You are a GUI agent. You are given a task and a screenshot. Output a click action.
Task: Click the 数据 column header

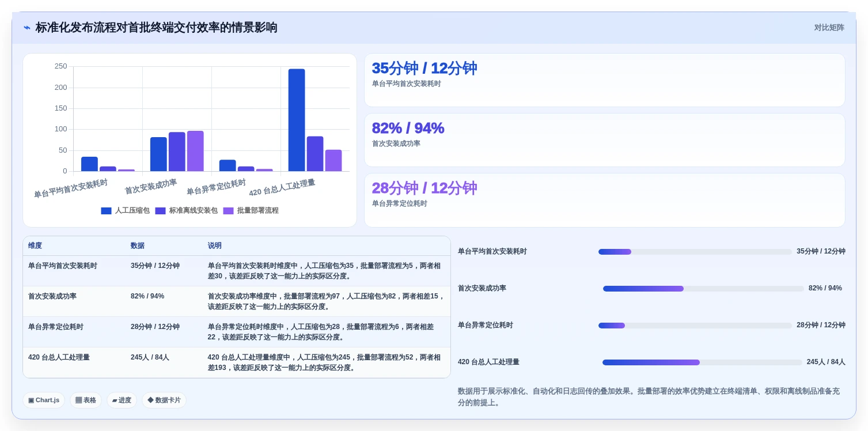point(138,245)
